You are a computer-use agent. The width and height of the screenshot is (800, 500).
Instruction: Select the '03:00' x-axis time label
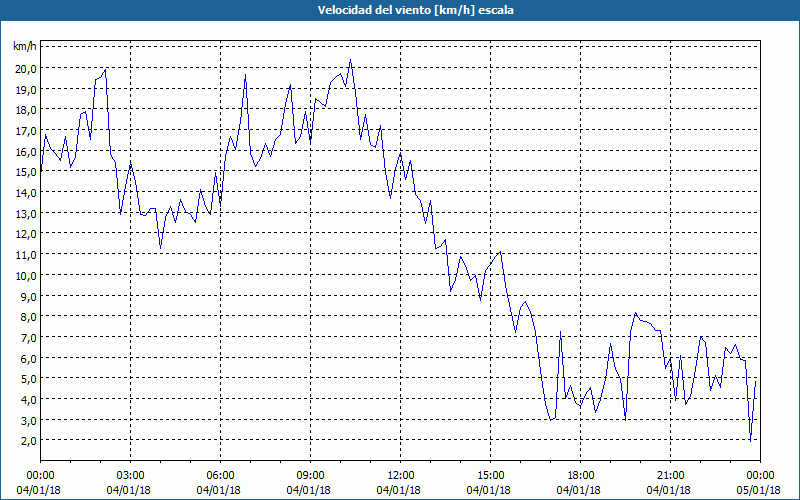131,476
